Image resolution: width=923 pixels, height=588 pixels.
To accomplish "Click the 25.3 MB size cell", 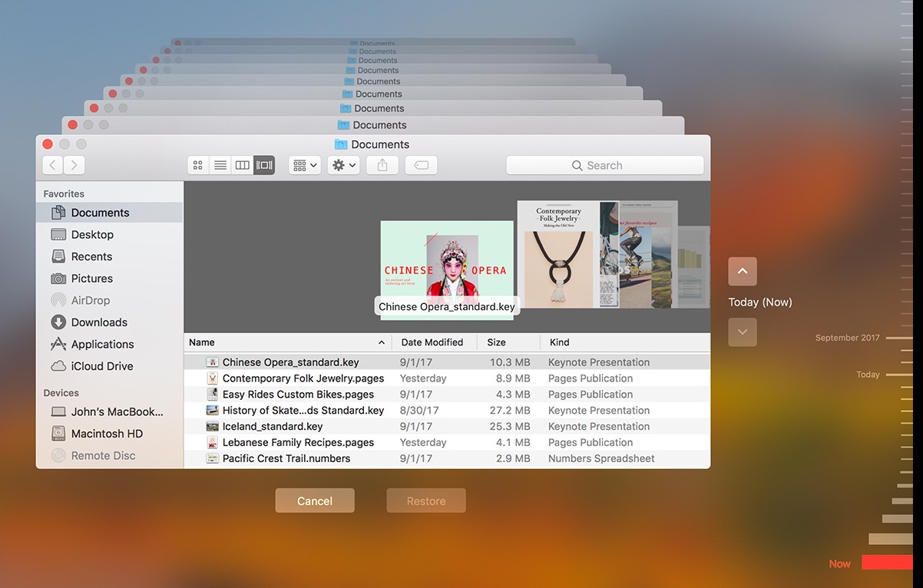I will [510, 427].
